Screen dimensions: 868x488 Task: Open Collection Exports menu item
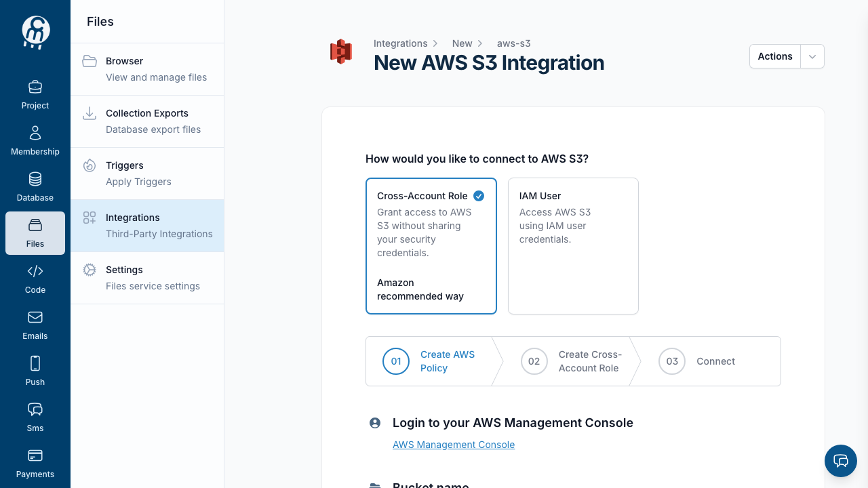(147, 121)
